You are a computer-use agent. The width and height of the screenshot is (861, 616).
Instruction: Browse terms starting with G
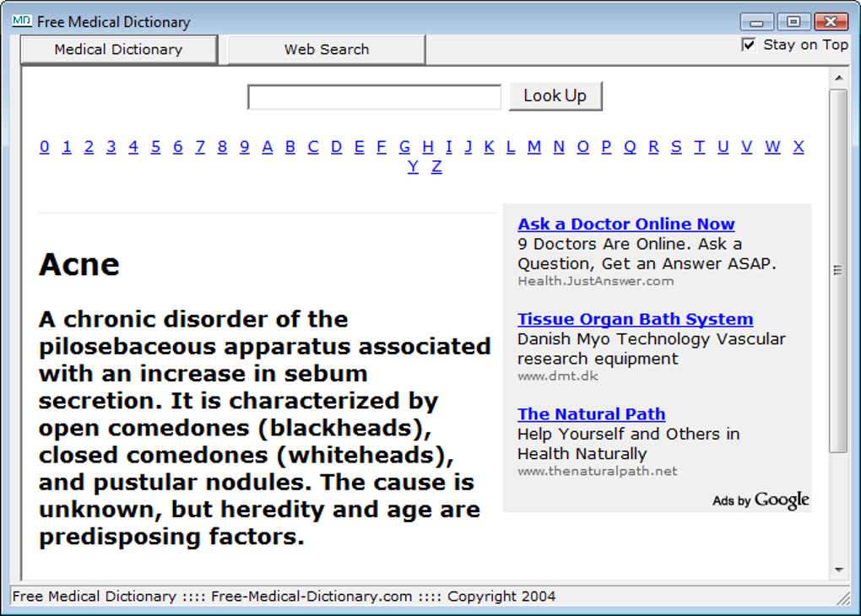coord(404,147)
